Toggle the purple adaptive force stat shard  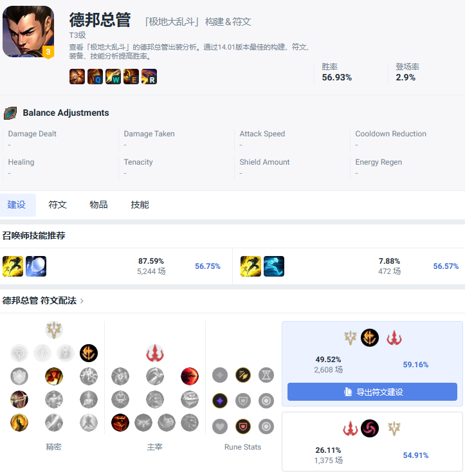[220, 401]
